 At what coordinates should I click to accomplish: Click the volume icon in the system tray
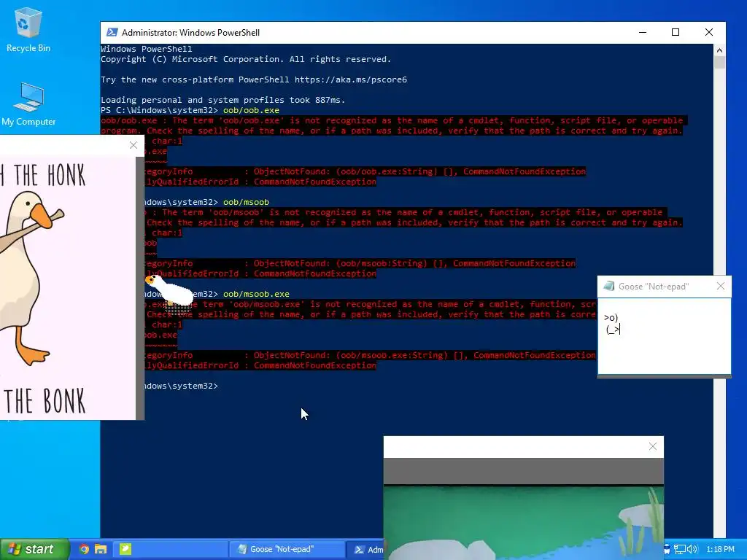[692, 549]
